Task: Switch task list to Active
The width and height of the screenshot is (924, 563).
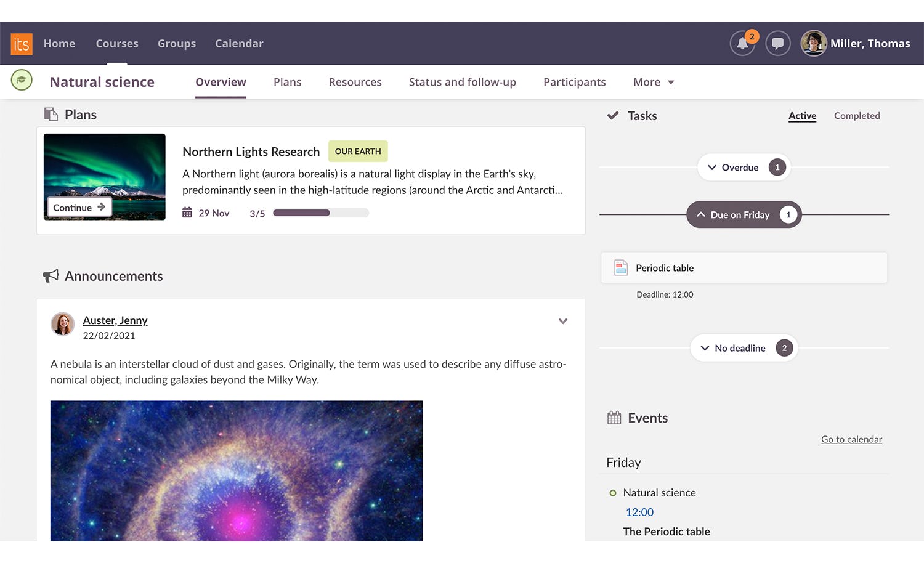Action: (x=802, y=116)
